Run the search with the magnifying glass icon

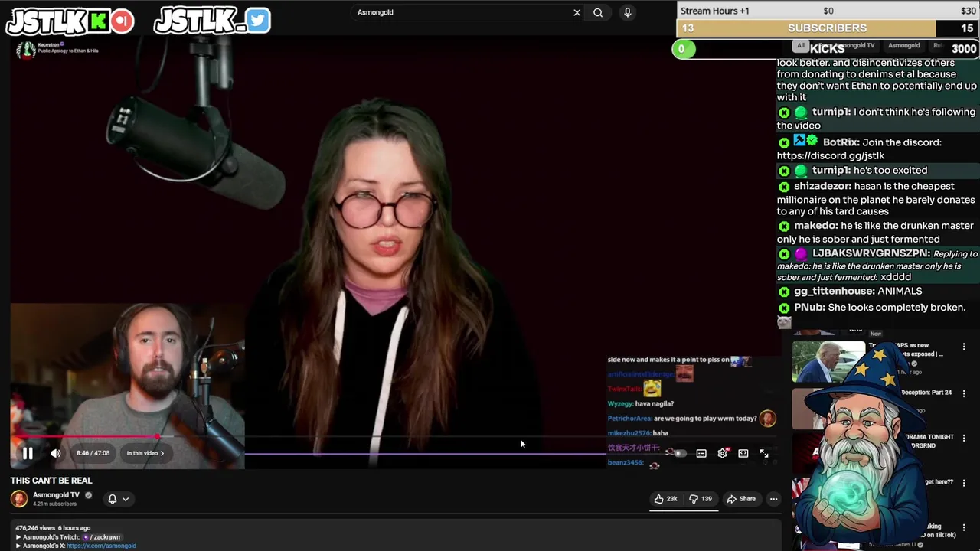coord(598,12)
